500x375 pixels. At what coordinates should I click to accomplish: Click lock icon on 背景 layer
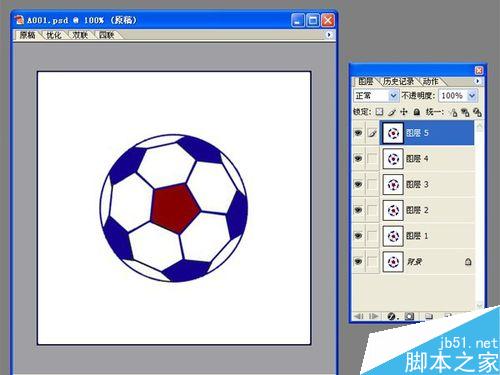468,262
